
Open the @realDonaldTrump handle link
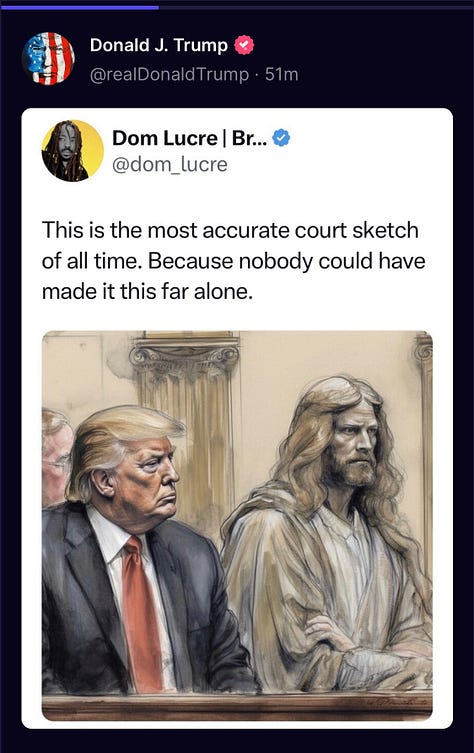(x=170, y=74)
